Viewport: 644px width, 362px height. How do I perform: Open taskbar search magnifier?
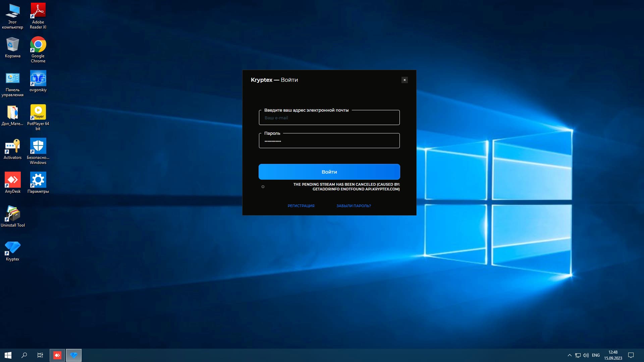click(x=24, y=355)
